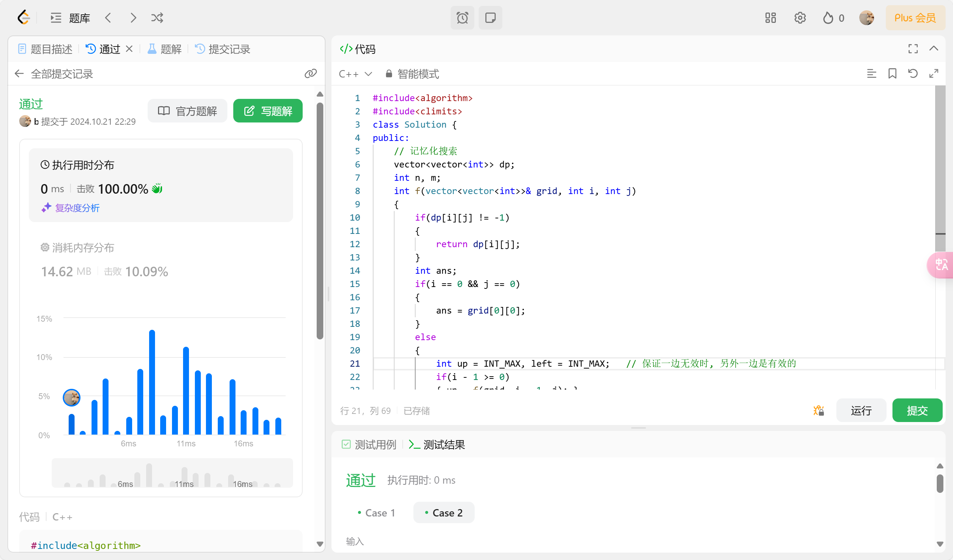Click the layout/grid icon in top right
This screenshot has height=560, width=953.
[x=771, y=18]
